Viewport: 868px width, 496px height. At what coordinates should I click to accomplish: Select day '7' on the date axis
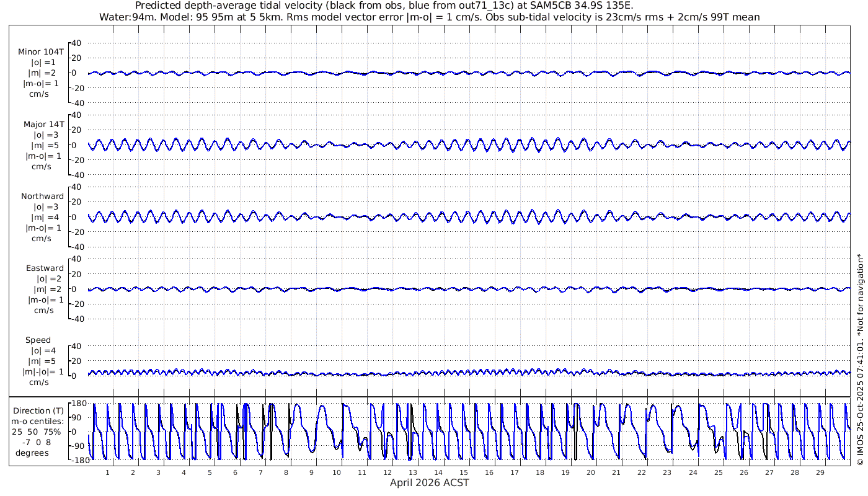point(260,472)
